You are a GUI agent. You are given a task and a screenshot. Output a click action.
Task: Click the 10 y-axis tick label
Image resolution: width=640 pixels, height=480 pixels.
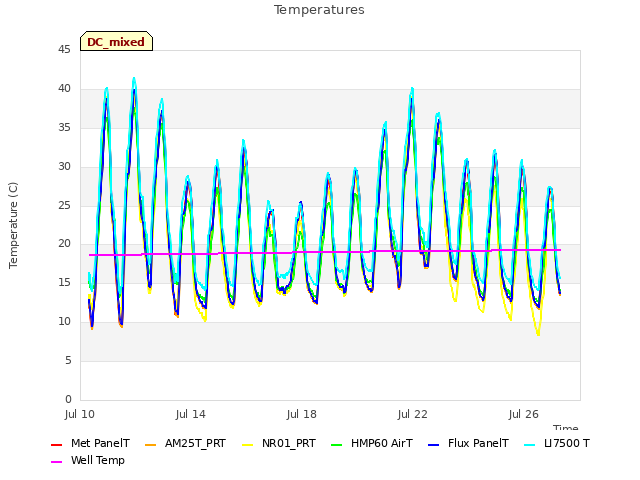[64, 322]
